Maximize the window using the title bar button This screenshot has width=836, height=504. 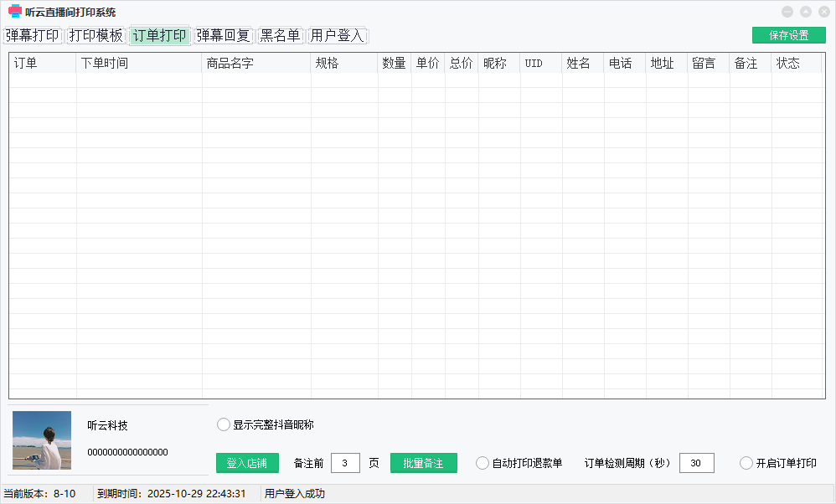click(x=805, y=12)
